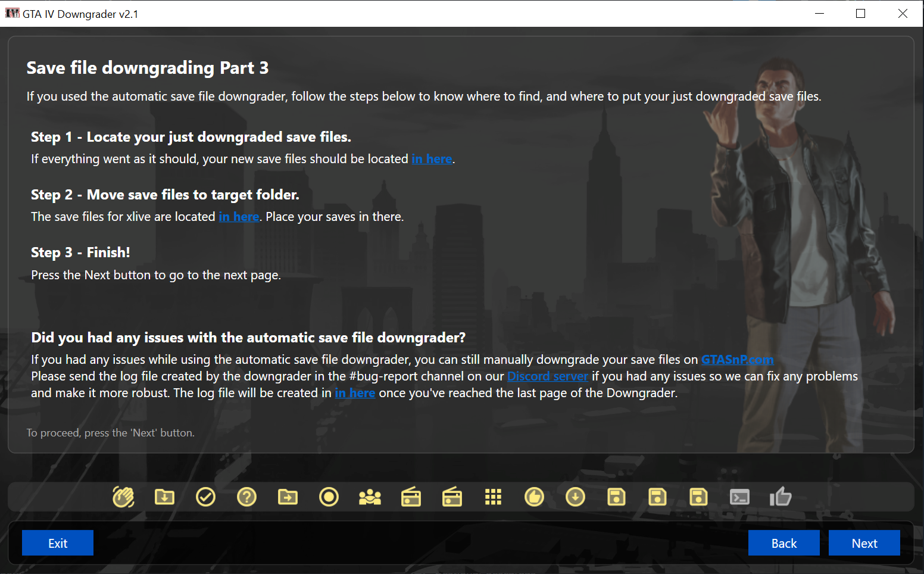Viewport: 924px width, 574px height.
Task: Visit the GTASnP.com link
Action: click(x=737, y=360)
